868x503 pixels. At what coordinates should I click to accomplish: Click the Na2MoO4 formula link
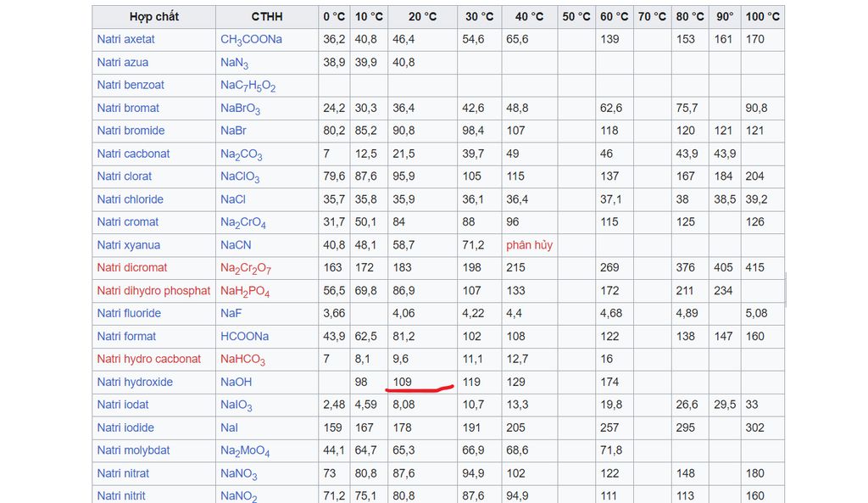245,451
